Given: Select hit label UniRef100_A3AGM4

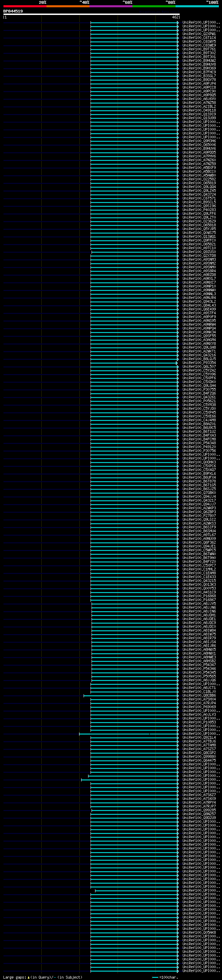Looking at the screenshot, I should tap(199, 340).
